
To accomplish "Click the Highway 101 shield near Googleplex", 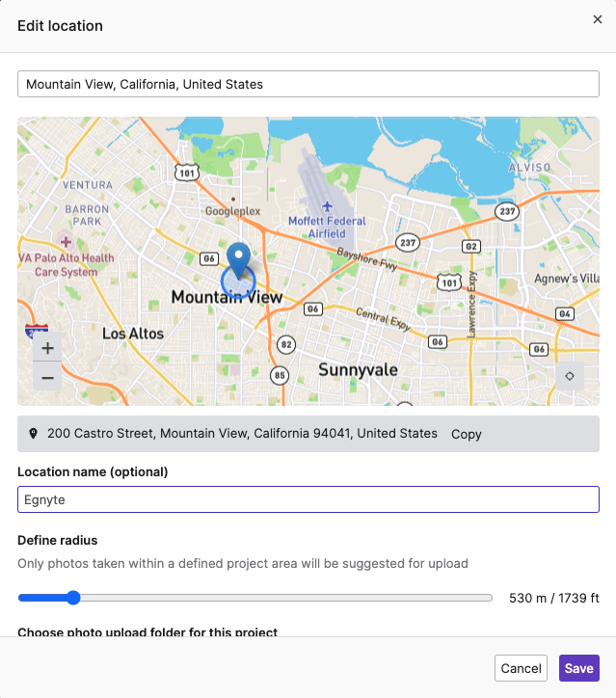I will click(187, 173).
